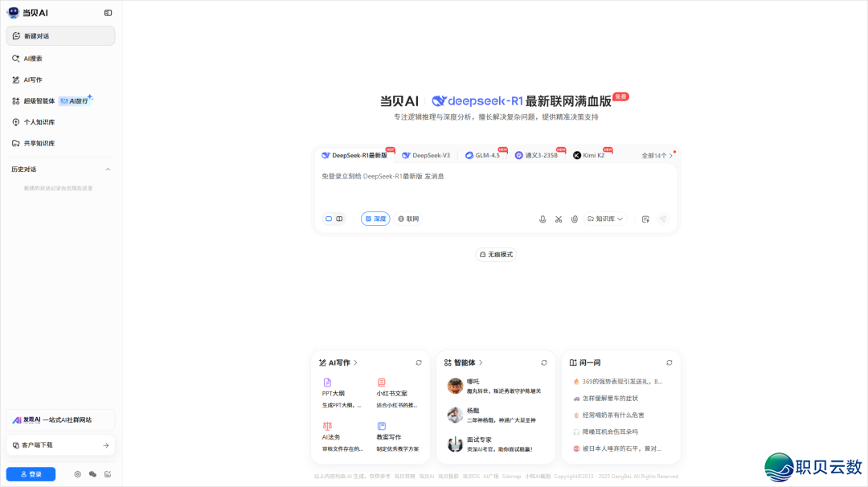868x487 pixels.
Task: Ask 怎样缓解晕车的症状
Action: 606,399
